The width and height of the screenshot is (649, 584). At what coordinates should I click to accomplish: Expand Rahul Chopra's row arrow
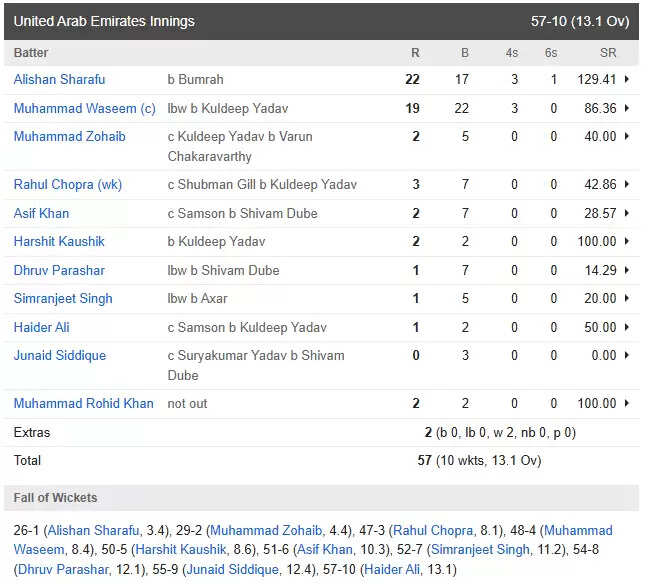(x=627, y=184)
